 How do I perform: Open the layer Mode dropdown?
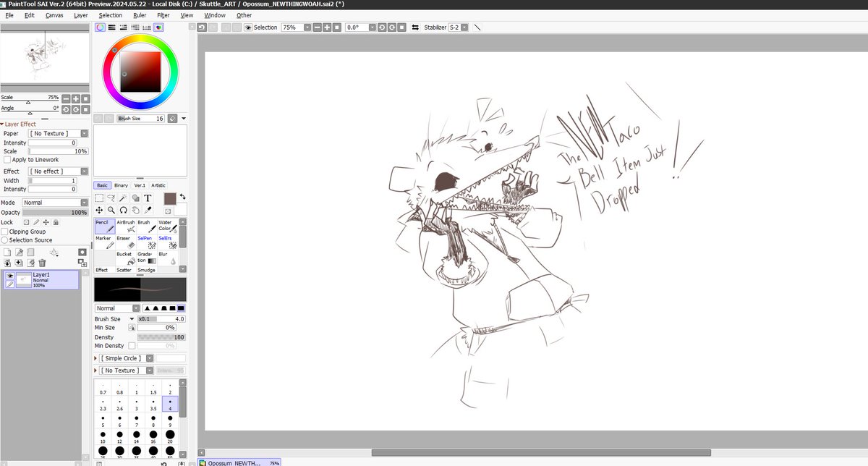pos(55,203)
